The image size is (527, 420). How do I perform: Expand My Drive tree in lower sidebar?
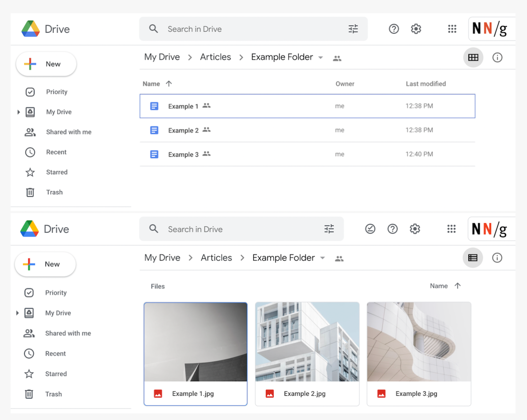pyautogui.click(x=18, y=313)
